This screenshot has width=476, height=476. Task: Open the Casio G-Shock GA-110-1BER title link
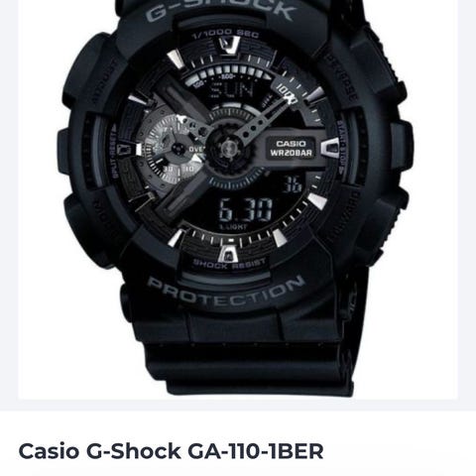pyautogui.click(x=171, y=451)
